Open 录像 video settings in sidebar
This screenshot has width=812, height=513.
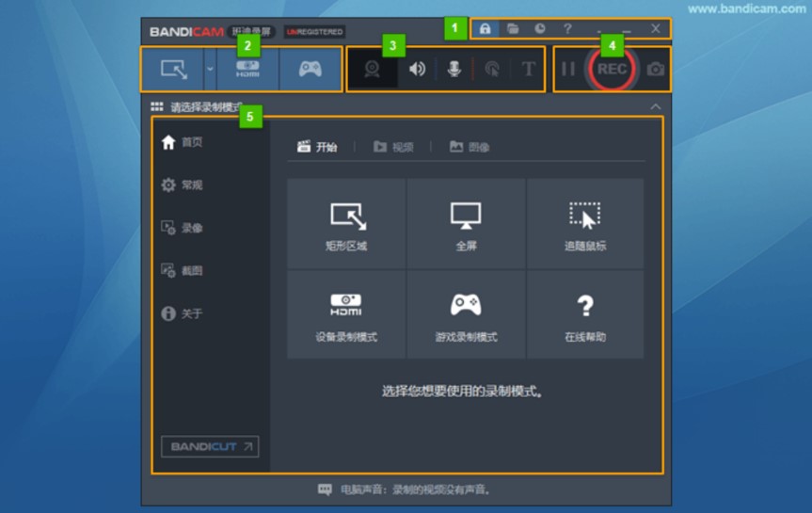tap(183, 228)
